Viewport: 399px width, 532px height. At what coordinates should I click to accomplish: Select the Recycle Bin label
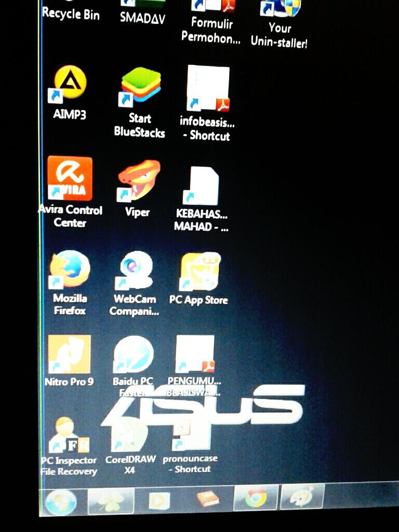(71, 14)
